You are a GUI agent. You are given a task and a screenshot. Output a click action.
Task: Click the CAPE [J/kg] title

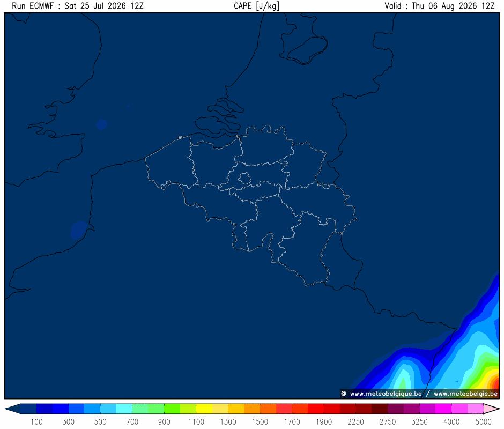coord(256,6)
